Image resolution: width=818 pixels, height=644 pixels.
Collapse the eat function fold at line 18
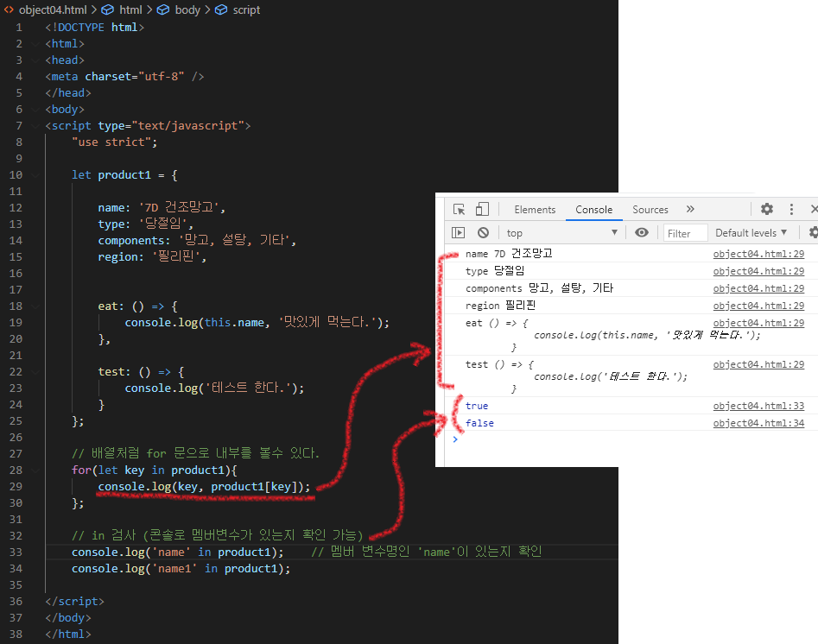coord(35,306)
